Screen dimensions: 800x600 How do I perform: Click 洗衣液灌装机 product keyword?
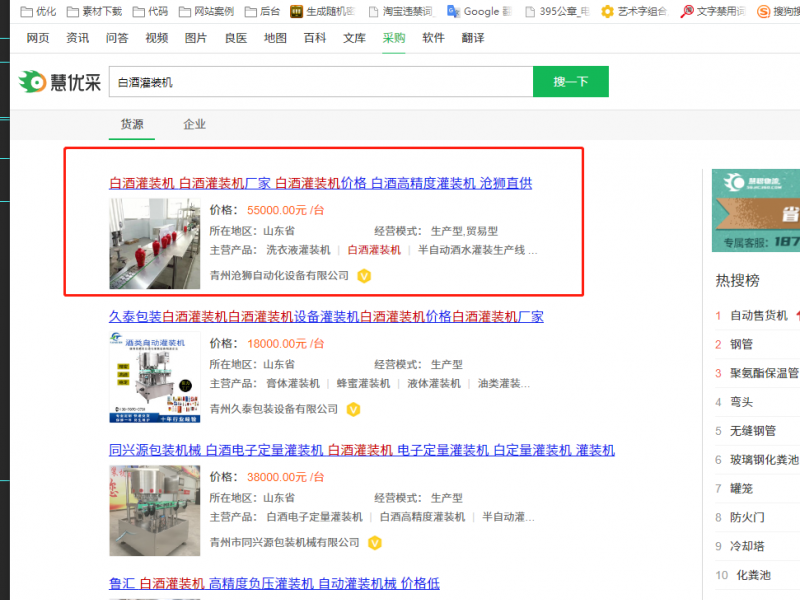298,250
